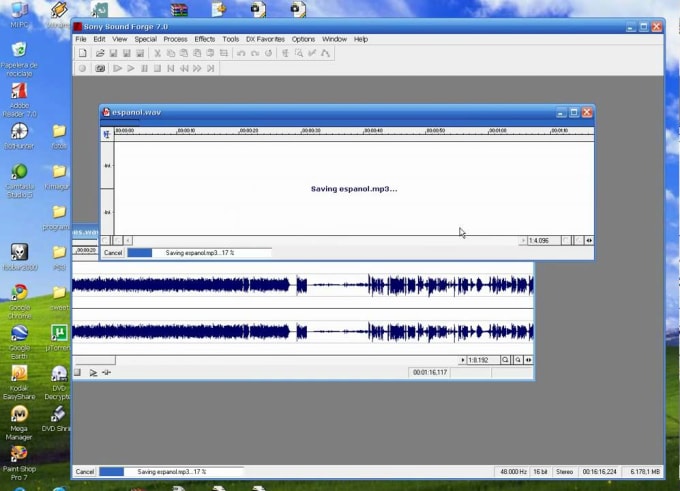This screenshot has height=491, width=680.
Task: Click the Trim/Crop toolbar icon
Action: click(x=224, y=53)
